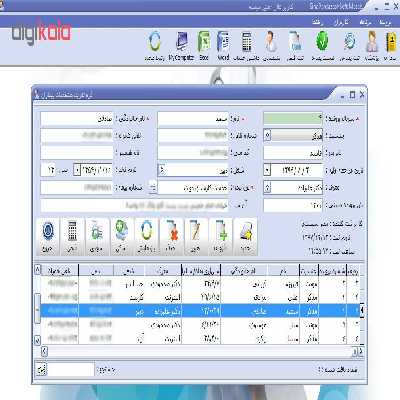The width and height of the screenshot is (400, 400).
Task: Open the referring doctor dropdown arrow
Action: click(267, 188)
